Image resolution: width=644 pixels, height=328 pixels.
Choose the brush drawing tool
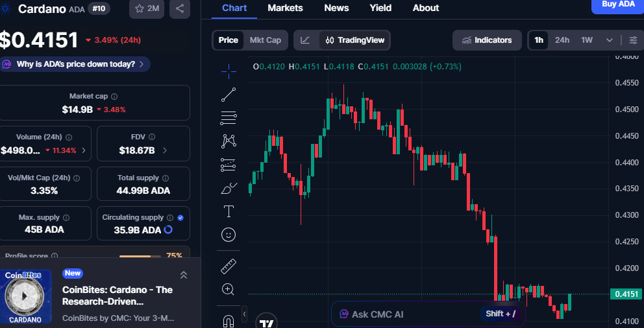click(229, 188)
